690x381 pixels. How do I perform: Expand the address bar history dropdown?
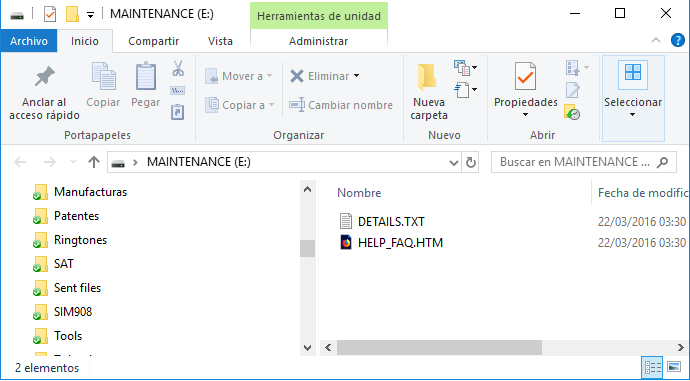tap(454, 163)
